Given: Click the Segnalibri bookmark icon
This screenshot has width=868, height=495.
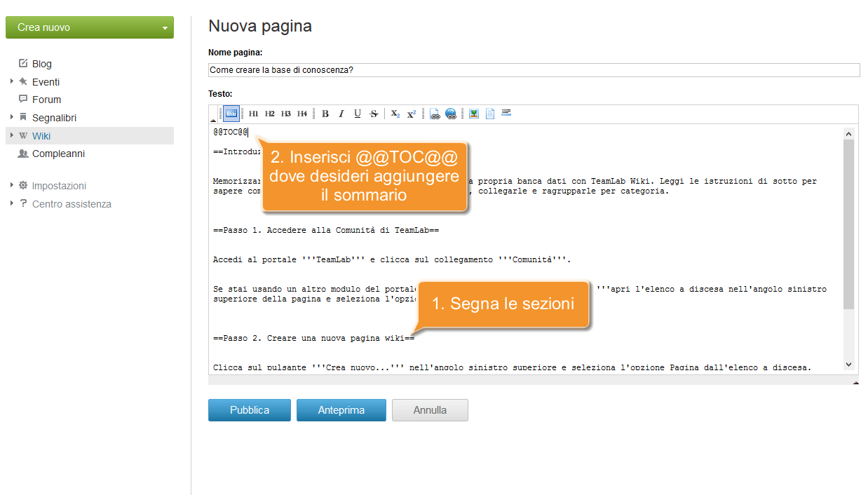Looking at the screenshot, I should 23,117.
